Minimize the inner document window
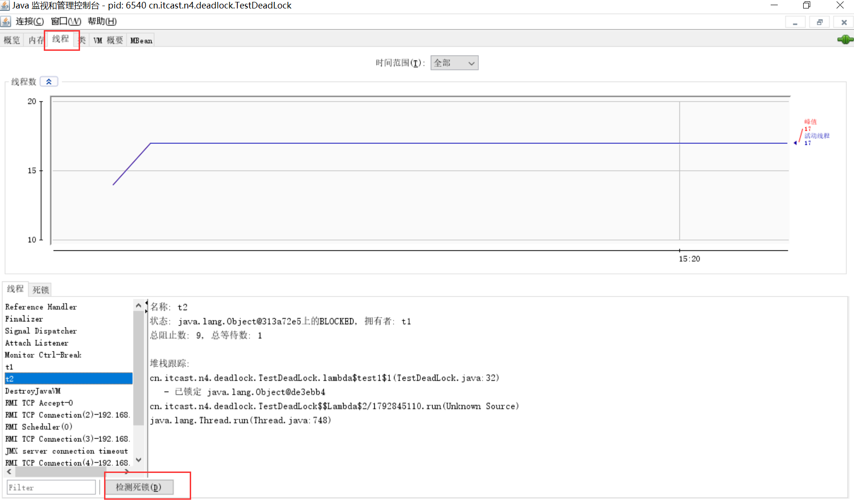854x504 pixels. 795,22
